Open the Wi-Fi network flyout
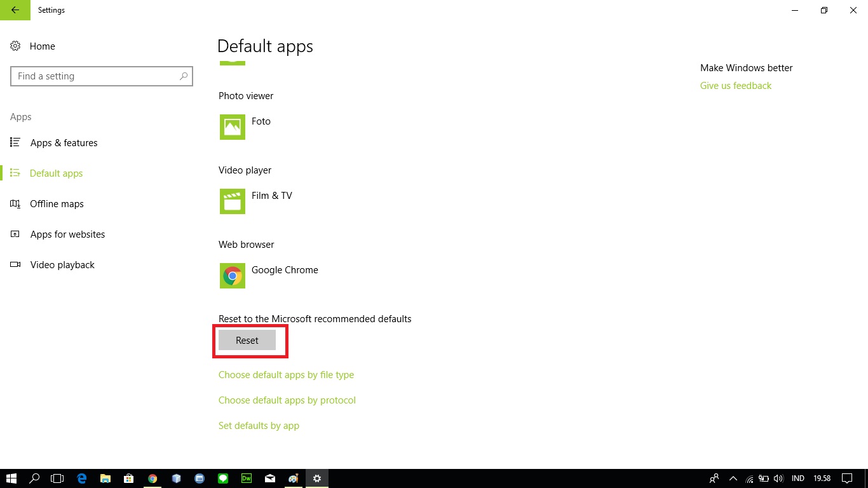 [x=750, y=478]
